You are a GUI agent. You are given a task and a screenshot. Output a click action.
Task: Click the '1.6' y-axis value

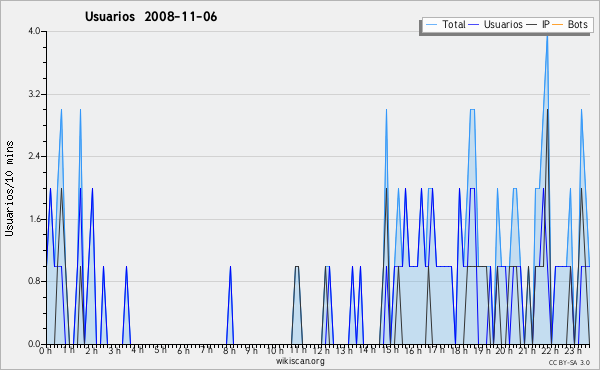pos(34,219)
